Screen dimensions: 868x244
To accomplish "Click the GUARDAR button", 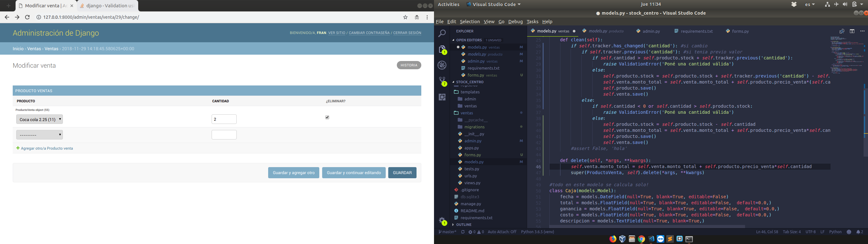I will click(x=402, y=173).
